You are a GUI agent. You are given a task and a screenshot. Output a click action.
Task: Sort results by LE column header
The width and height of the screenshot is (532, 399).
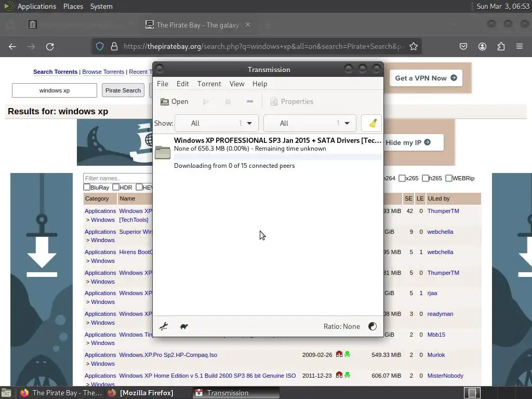pyautogui.click(x=420, y=198)
